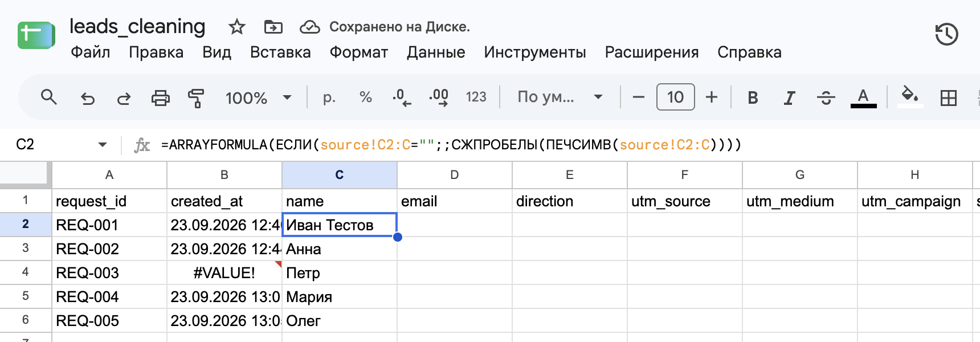980x342 pixels.
Task: Click the email header cell
Action: (x=455, y=201)
